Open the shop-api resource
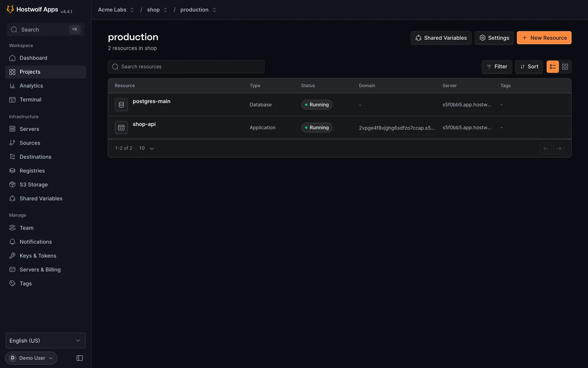The height and width of the screenshot is (368, 588). tap(144, 124)
